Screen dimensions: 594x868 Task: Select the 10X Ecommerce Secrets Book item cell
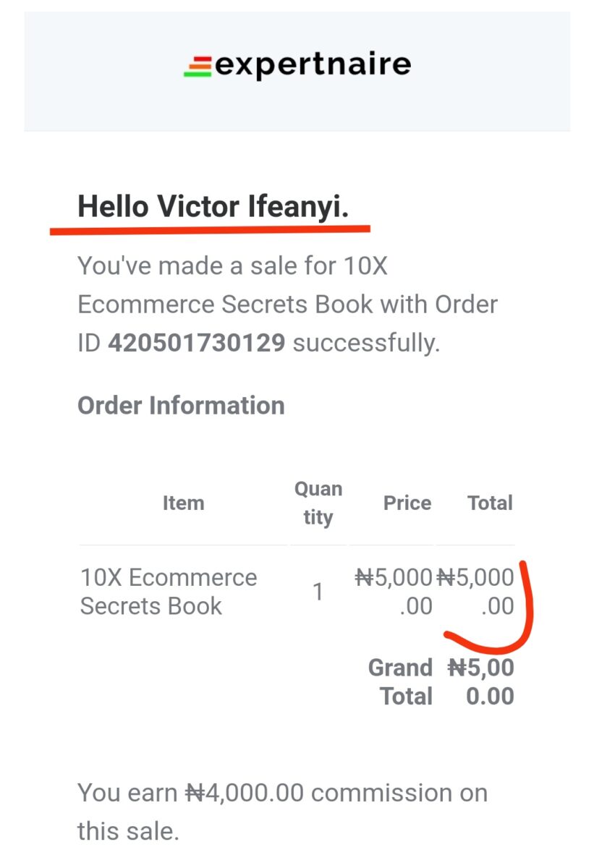pos(169,592)
